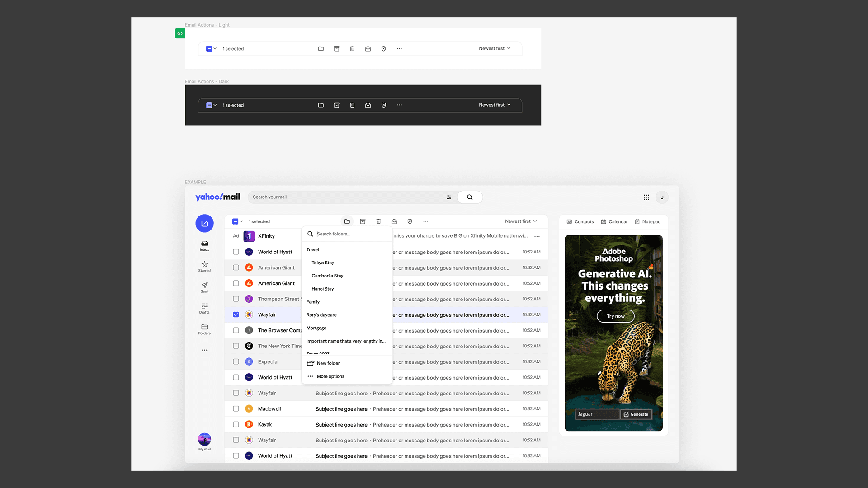Choose Tokyo Stay folder from menu
This screenshot has height=488, width=868.
point(323,263)
